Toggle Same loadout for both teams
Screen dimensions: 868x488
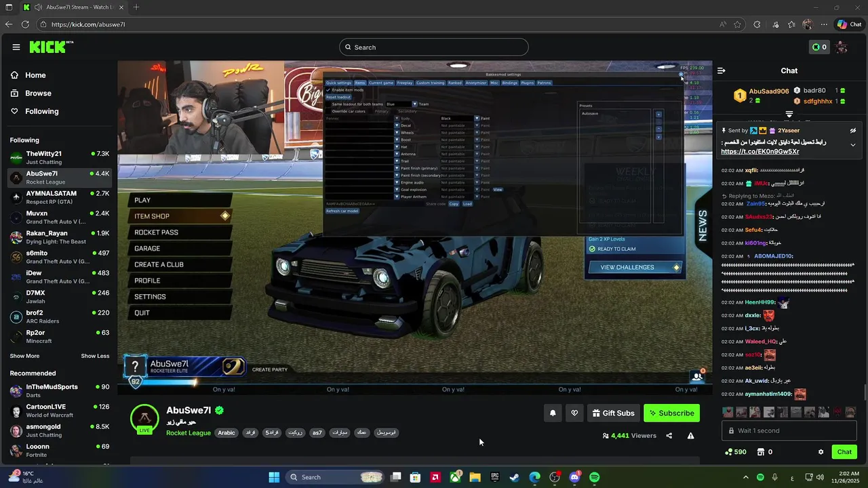pos(328,104)
